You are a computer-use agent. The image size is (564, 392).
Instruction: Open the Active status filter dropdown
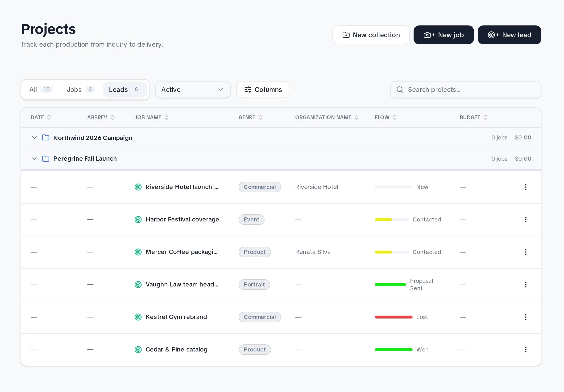tap(193, 90)
